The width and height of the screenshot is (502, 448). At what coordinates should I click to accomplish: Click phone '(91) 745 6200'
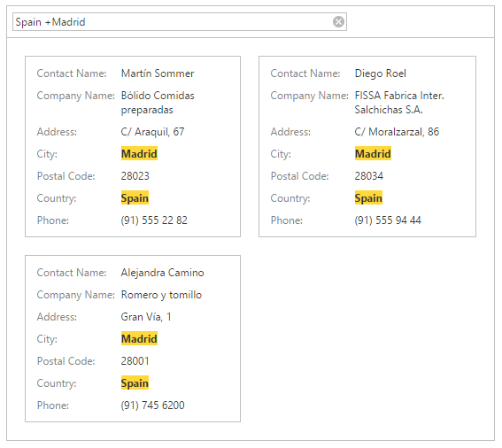point(152,406)
